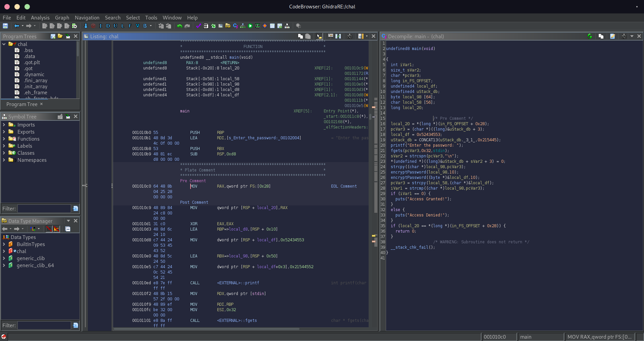
Task: Click the purple checkmark toolbar icon
Action: click(x=199, y=26)
